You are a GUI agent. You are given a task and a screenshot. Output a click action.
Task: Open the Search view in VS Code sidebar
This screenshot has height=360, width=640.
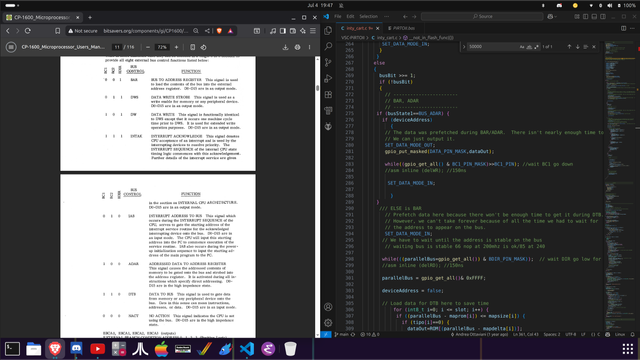pyautogui.click(x=328, y=46)
